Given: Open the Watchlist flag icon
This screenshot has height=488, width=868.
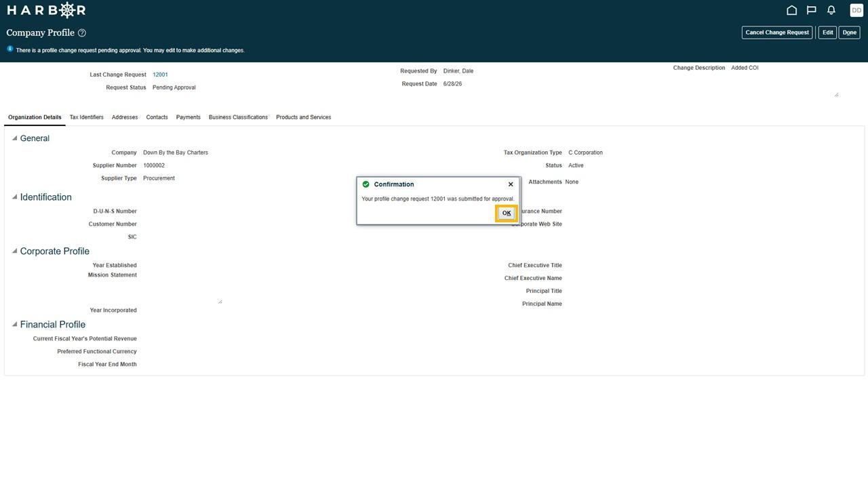Looking at the screenshot, I should pyautogui.click(x=811, y=10).
